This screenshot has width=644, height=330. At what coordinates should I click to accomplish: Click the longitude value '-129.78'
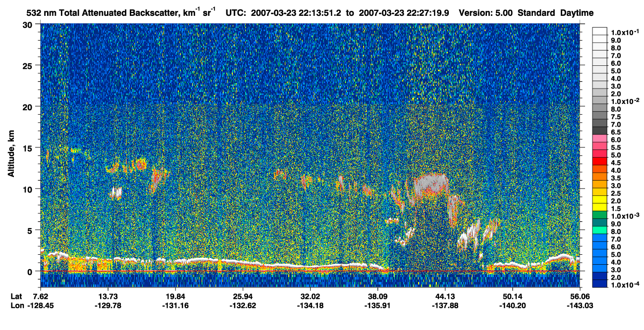[108, 305]
